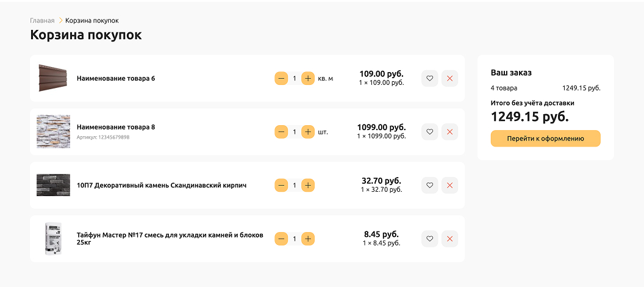Screen dimensions: 644x287
Task: Click quantity field for Наименование товара 6
Action: 295,78
